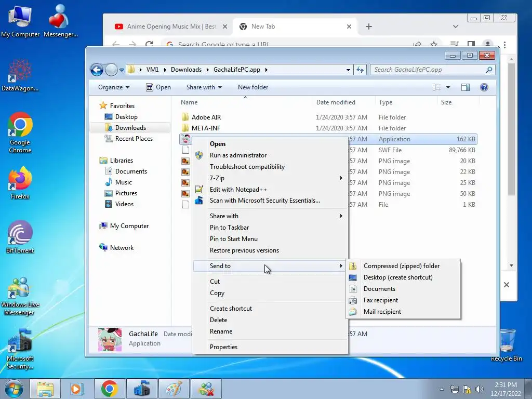Click the volume speaker tray icon
The height and width of the screenshot is (399, 532).
point(479,389)
